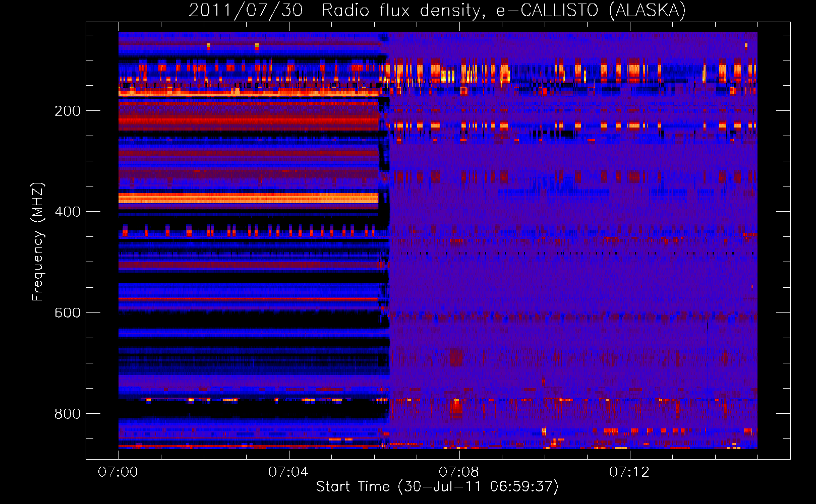
Task: Click the 07:08 time tick label
Action: pyautogui.click(x=459, y=472)
